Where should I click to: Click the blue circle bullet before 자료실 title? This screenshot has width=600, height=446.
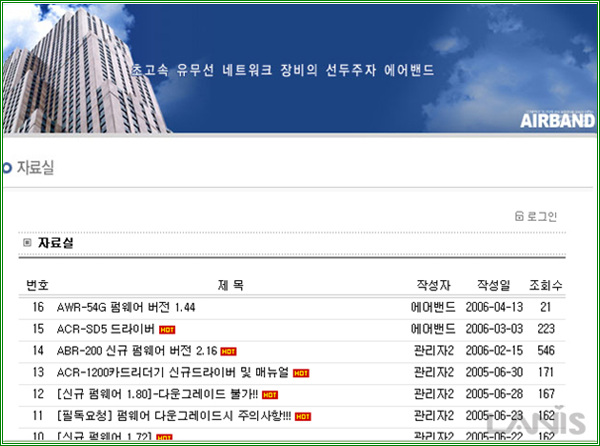[7, 168]
